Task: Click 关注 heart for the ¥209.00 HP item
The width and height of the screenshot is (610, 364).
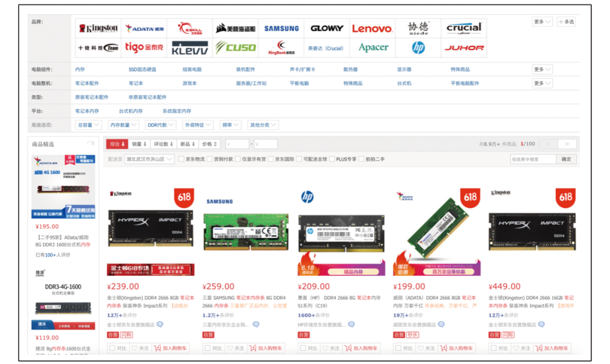Action: (331, 348)
